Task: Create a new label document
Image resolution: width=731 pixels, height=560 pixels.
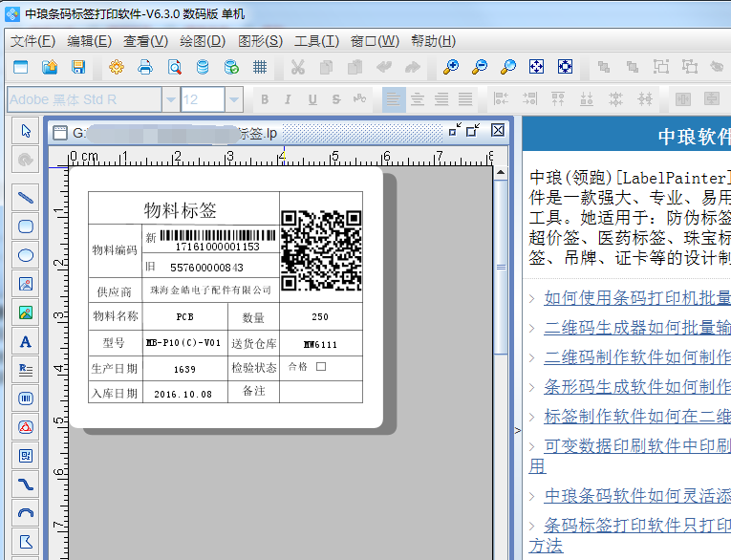Action: coord(20,67)
